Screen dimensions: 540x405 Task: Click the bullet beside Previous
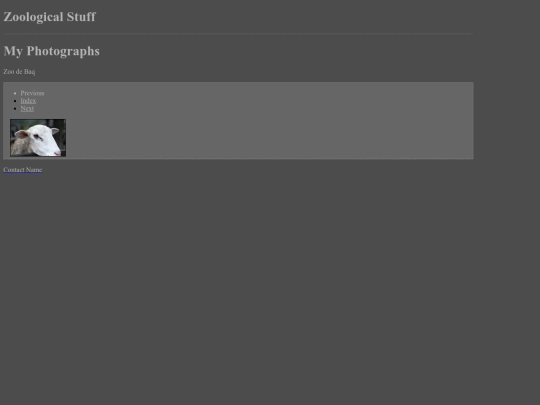(15, 93)
